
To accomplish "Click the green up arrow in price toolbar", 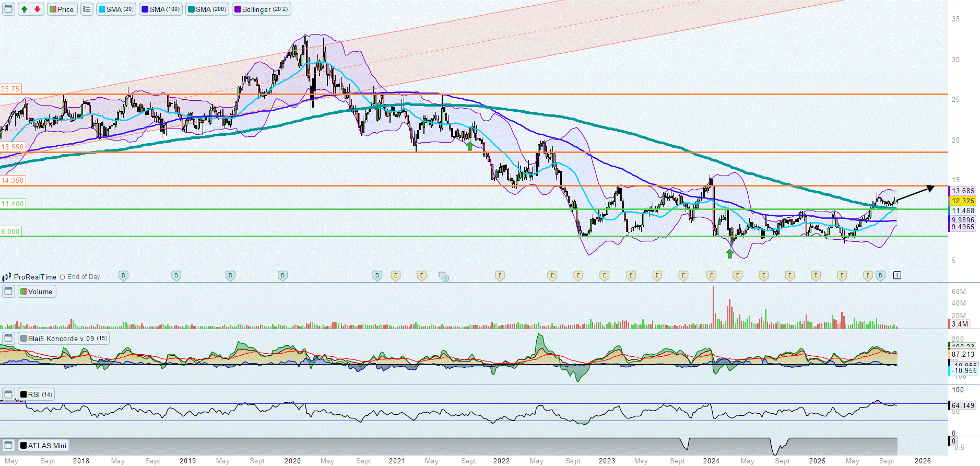I will 25,9.
